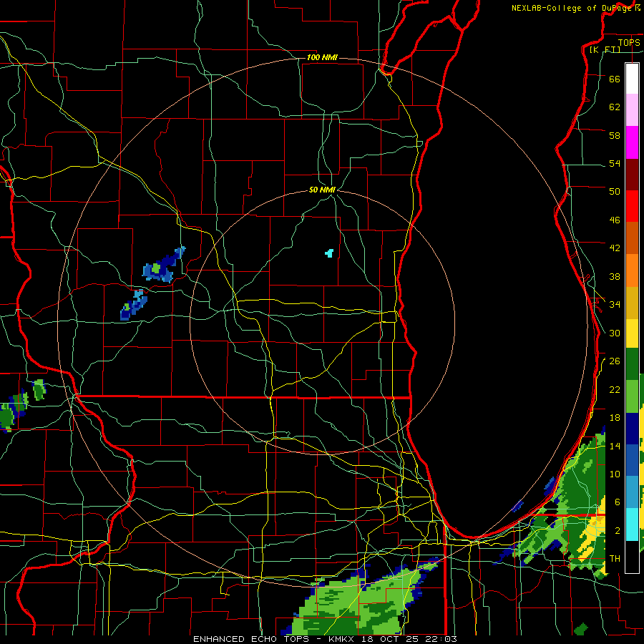Click the tiny cyan echo inside the 50 NMI ring
The width and height of the screenshot is (644, 644).
tap(329, 253)
